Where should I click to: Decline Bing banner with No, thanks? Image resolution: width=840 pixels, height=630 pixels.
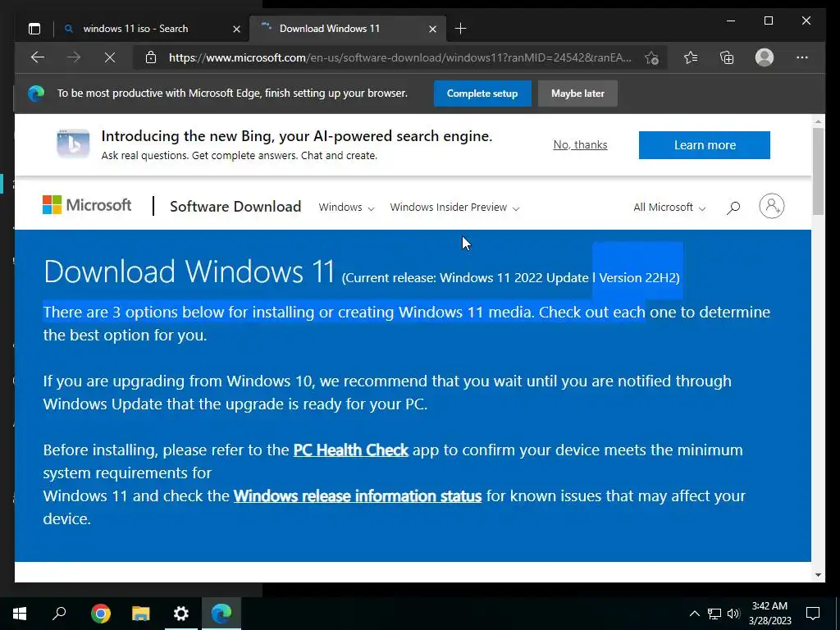(580, 144)
